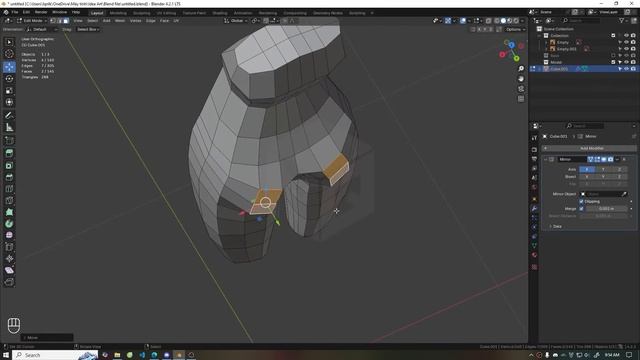
Task: Open the Edit Mode dropdown
Action: click(32, 20)
